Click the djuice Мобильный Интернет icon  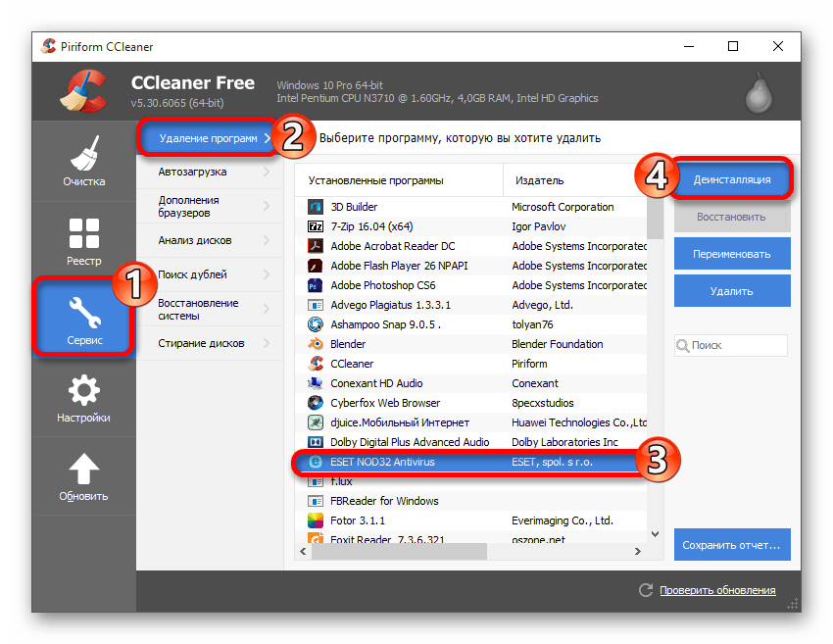[x=316, y=422]
